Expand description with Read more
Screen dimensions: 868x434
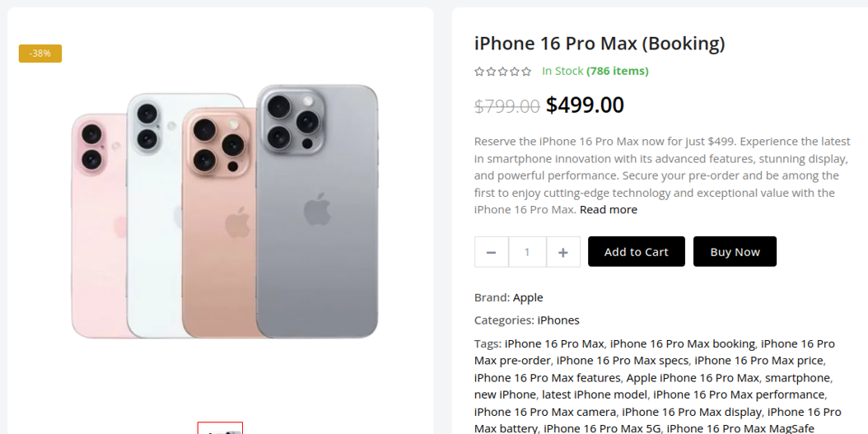[x=608, y=210]
